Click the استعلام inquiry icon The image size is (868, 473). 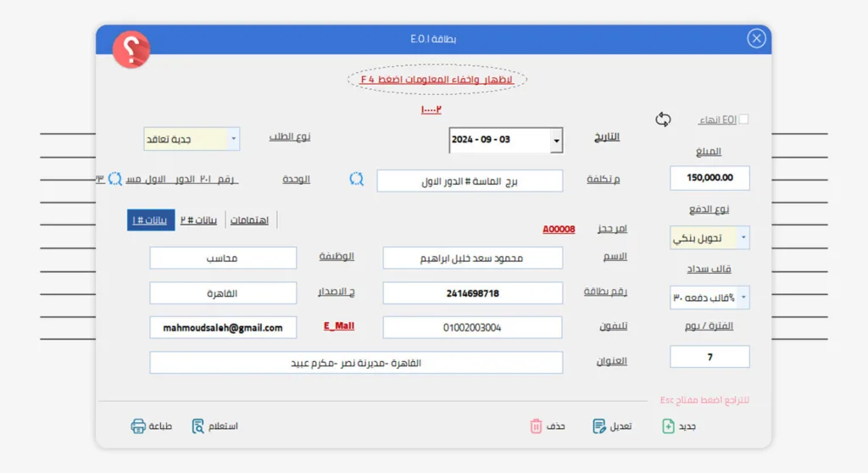click(198, 426)
